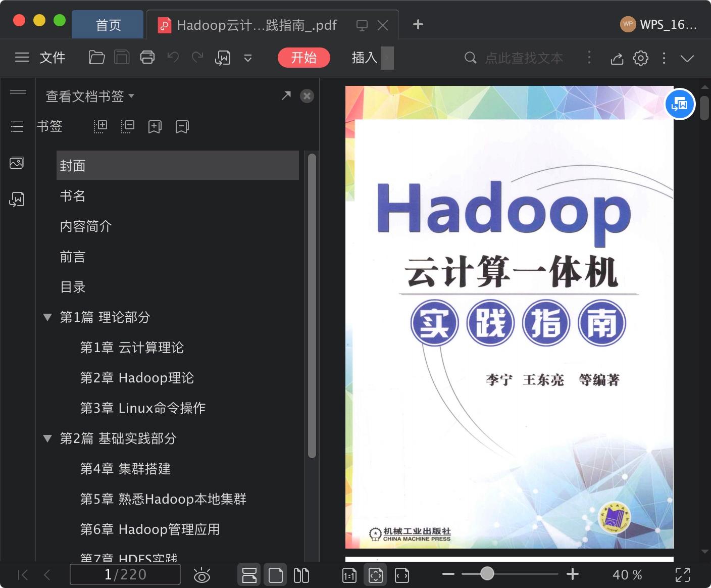Click the zoom slider handle
711x588 pixels.
click(487, 573)
